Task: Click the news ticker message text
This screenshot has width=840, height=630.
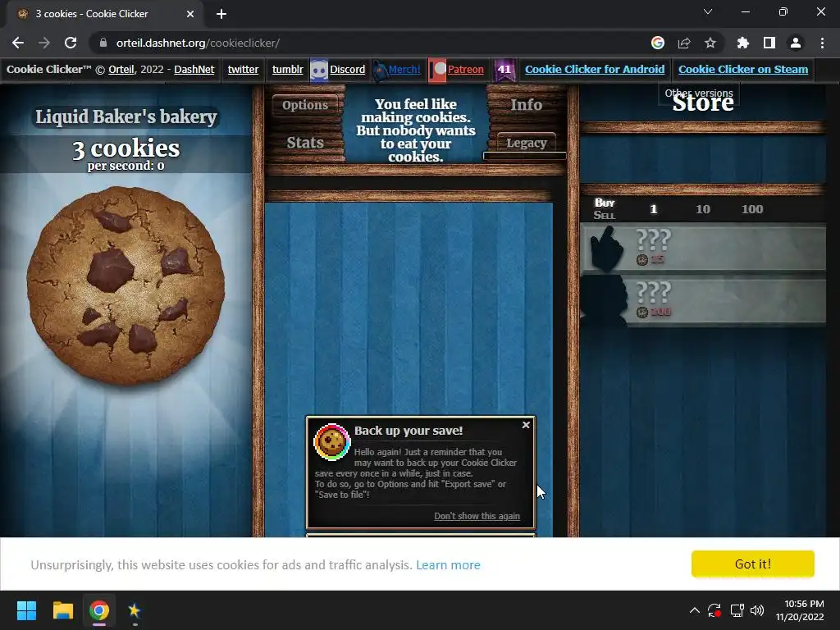Action: (416, 130)
